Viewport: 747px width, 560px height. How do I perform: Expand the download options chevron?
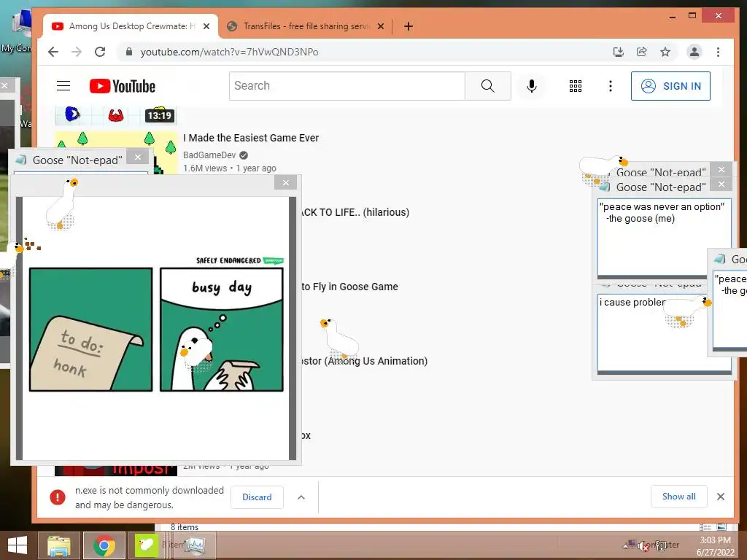[301, 497]
